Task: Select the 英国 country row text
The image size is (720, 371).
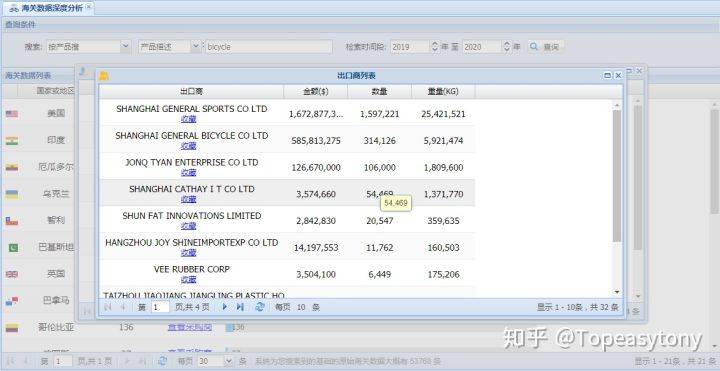Action: (x=56, y=274)
